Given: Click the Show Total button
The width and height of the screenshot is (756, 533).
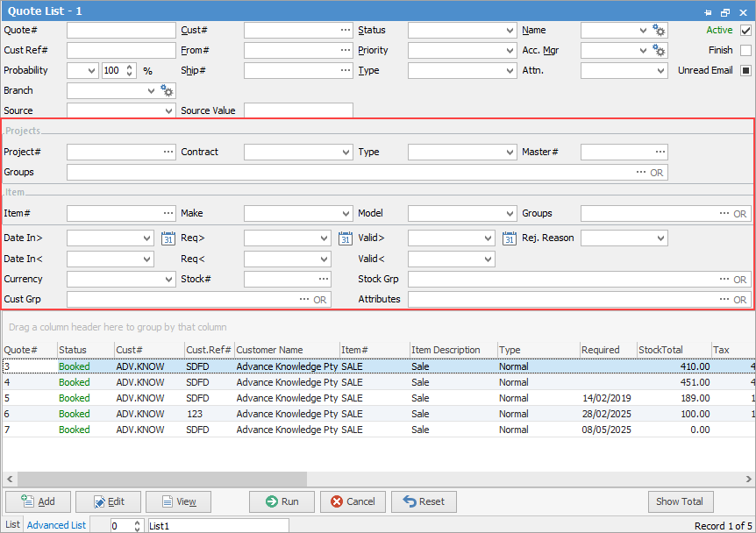Looking at the screenshot, I should tap(680, 501).
